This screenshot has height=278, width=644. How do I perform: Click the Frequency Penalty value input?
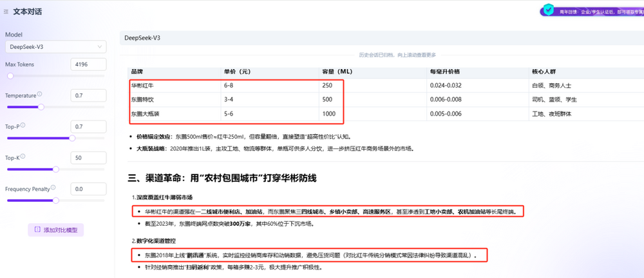88,189
